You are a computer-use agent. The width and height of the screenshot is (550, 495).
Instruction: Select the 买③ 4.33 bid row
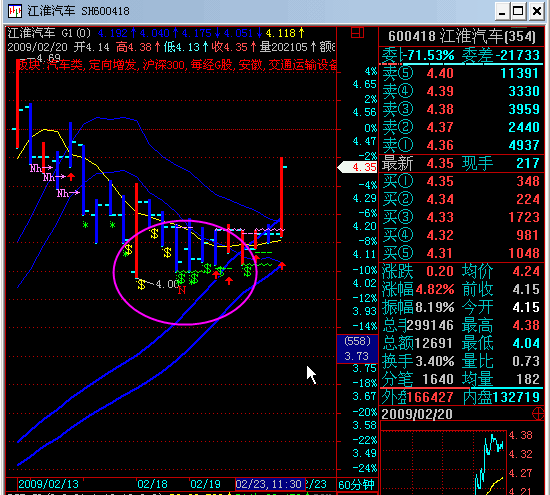[461, 217]
